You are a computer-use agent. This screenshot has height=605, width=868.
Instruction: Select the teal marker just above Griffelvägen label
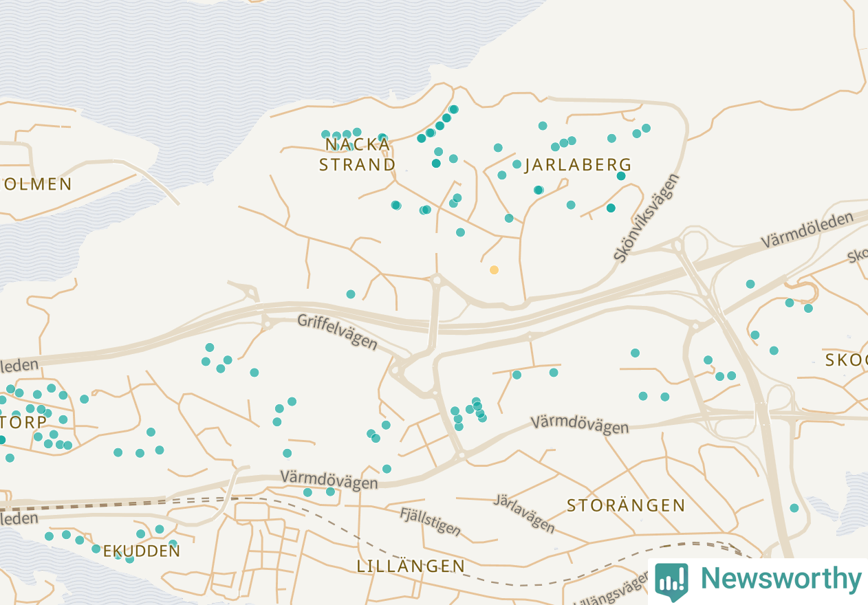coord(351,294)
